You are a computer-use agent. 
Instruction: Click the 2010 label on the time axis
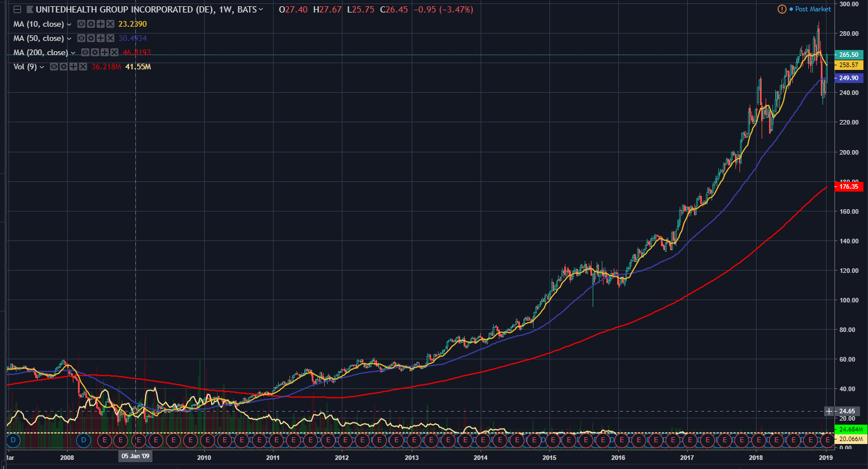(x=204, y=458)
